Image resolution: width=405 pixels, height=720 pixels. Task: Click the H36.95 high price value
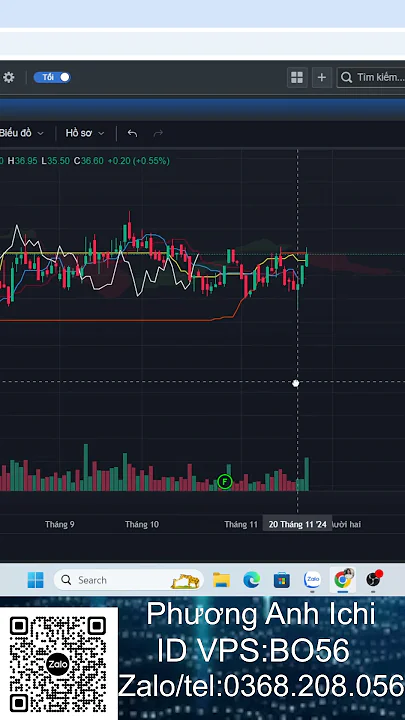click(22, 161)
